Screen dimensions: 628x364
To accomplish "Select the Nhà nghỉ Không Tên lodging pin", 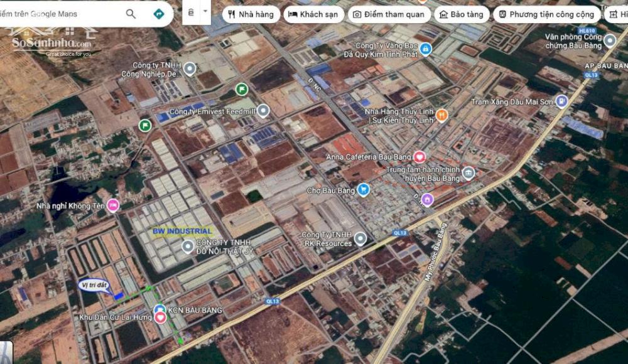I will [x=113, y=205].
